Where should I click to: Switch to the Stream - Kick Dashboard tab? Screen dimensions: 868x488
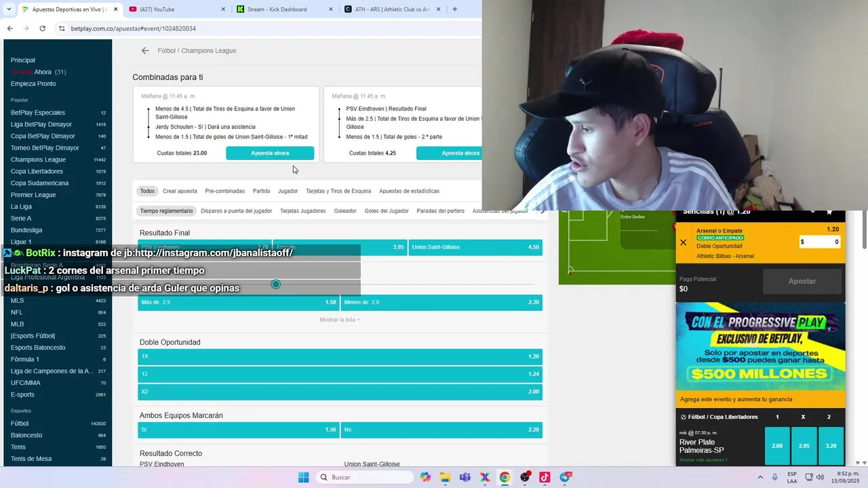[277, 9]
